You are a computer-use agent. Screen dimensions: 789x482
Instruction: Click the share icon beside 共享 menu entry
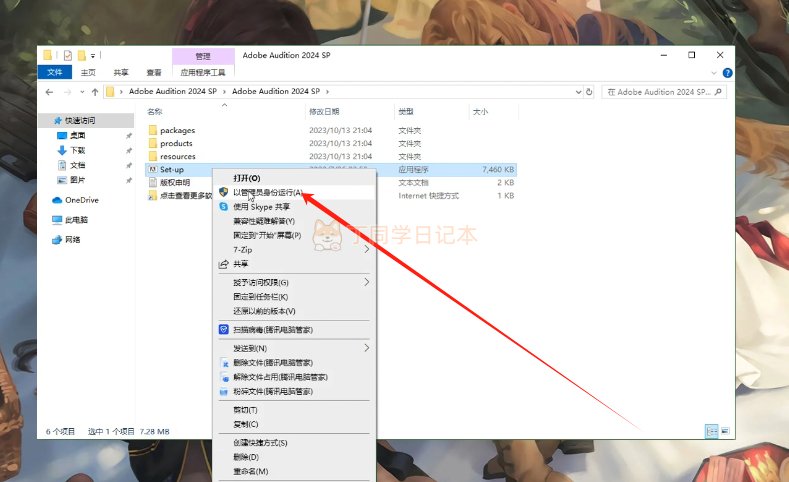pos(223,264)
